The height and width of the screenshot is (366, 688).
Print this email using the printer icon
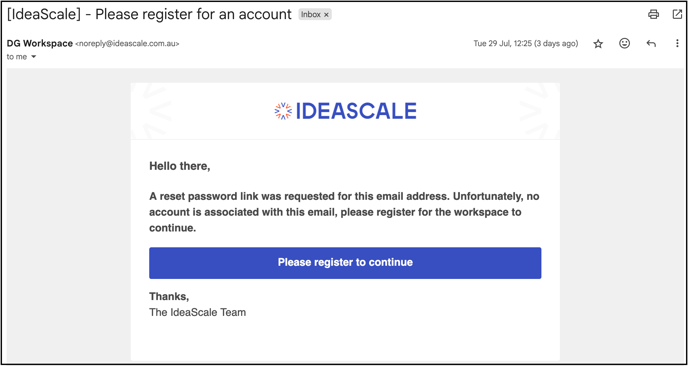coord(653,14)
